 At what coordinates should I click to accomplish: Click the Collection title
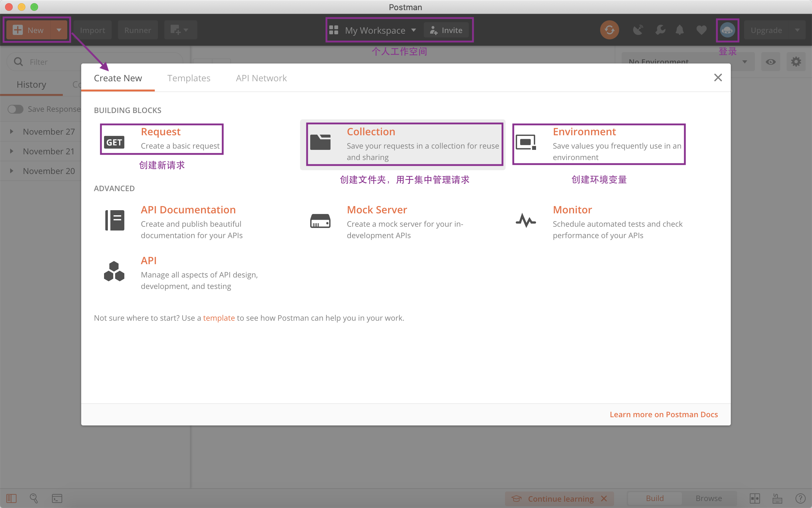coord(371,132)
